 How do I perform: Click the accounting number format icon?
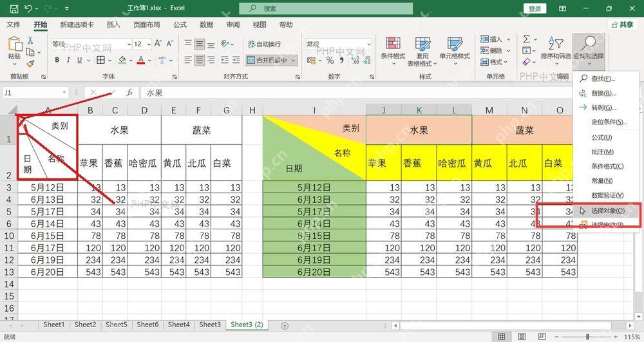(311, 61)
